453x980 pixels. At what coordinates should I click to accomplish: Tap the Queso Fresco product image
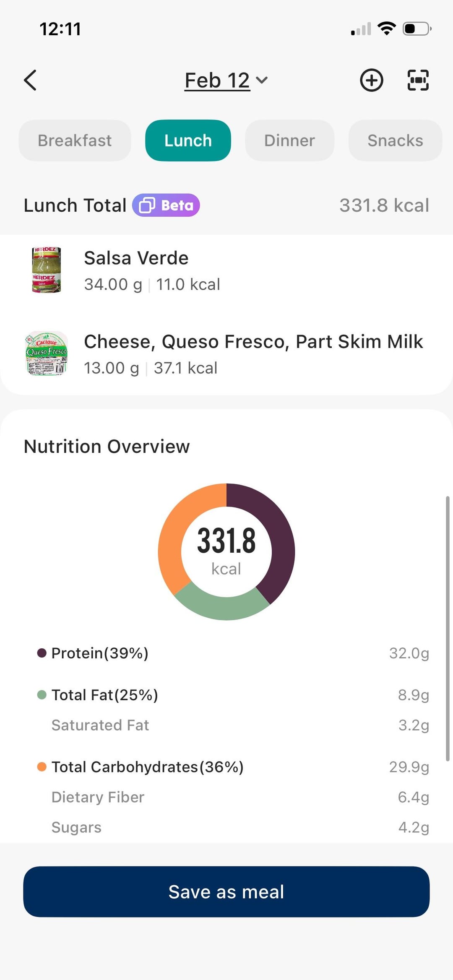[47, 353]
